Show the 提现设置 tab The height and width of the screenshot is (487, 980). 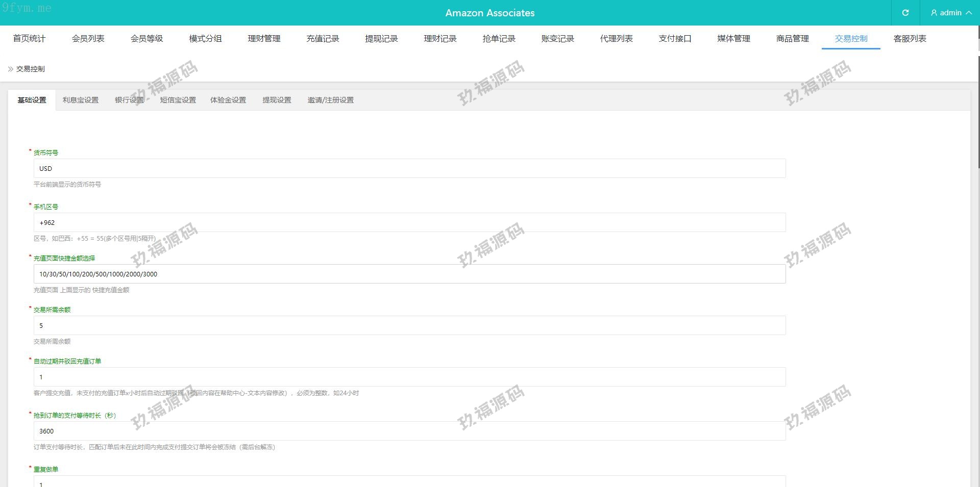point(277,100)
